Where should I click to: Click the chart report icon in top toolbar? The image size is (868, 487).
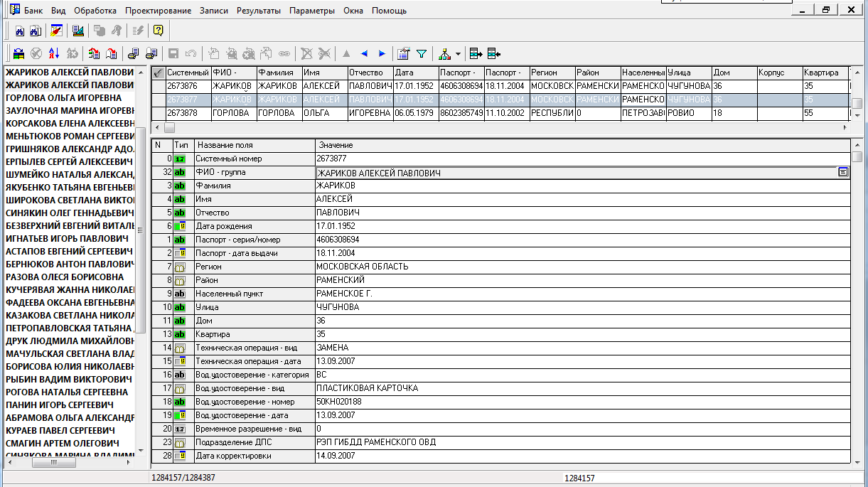pyautogui.click(x=78, y=31)
